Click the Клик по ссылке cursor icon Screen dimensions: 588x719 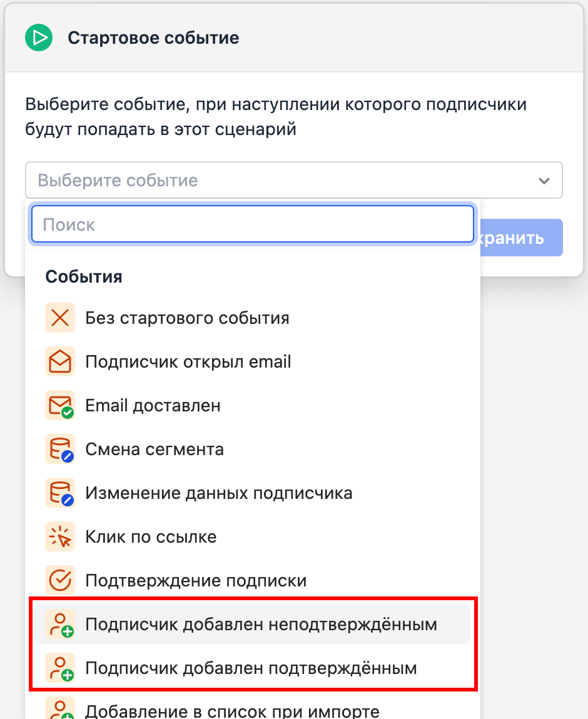[60, 536]
